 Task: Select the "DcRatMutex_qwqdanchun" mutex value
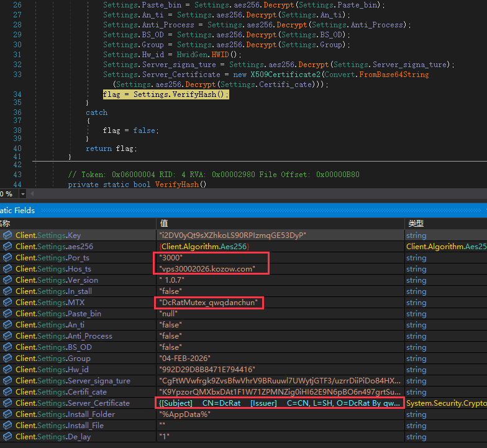tap(209, 302)
